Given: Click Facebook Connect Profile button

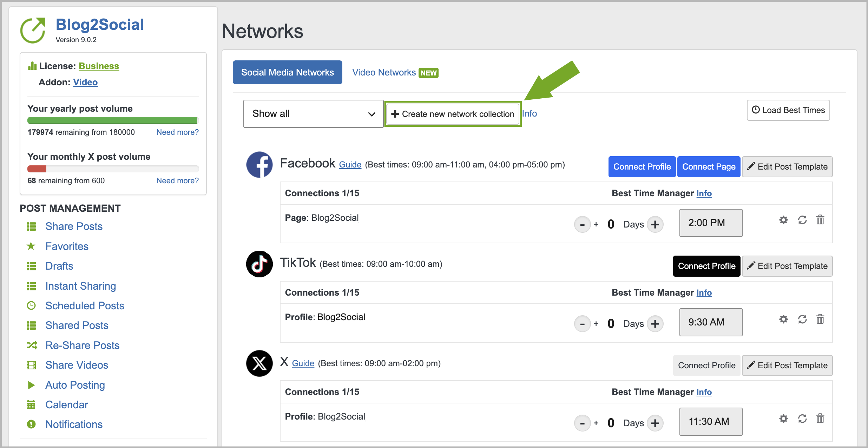Looking at the screenshot, I should [x=642, y=167].
